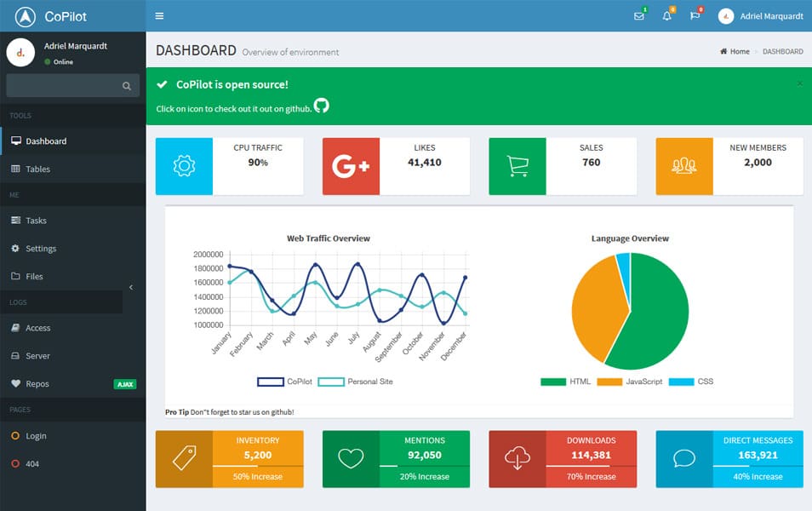Toggle the CoPilot legend in traffic chart
The image size is (812, 511).
(x=285, y=382)
